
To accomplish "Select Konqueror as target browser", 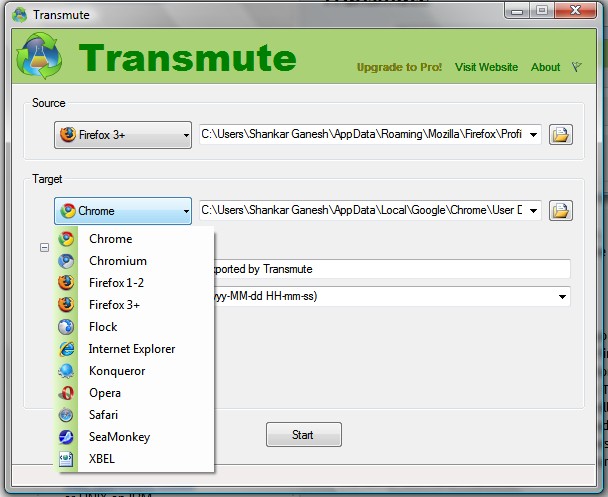I will pyautogui.click(x=134, y=371).
